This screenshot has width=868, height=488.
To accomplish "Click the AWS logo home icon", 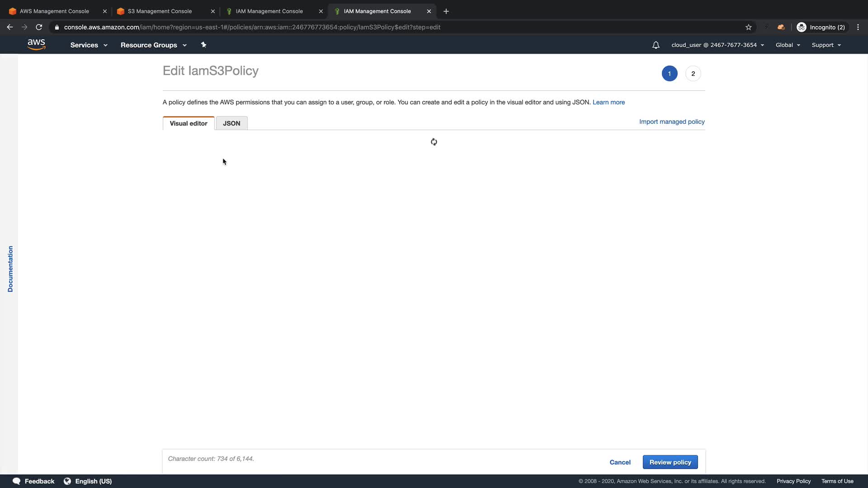I will pos(36,44).
